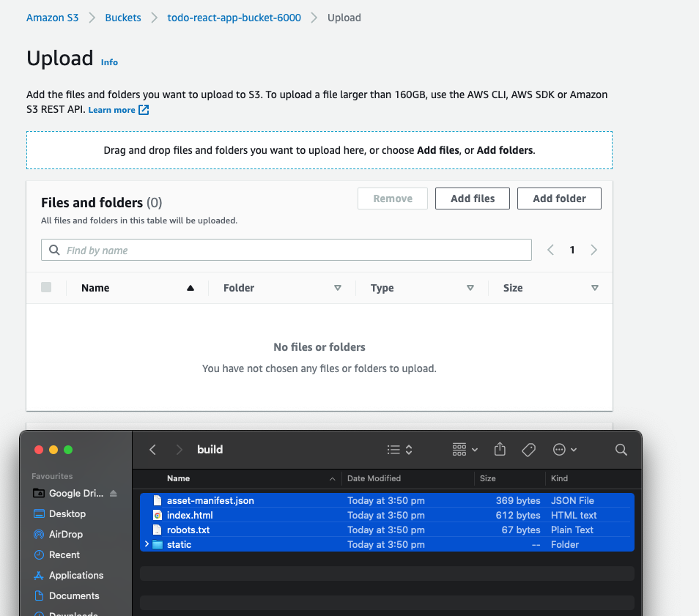Sort the Size column in the S3 table
The height and width of the screenshot is (616, 699).
pyautogui.click(x=594, y=288)
